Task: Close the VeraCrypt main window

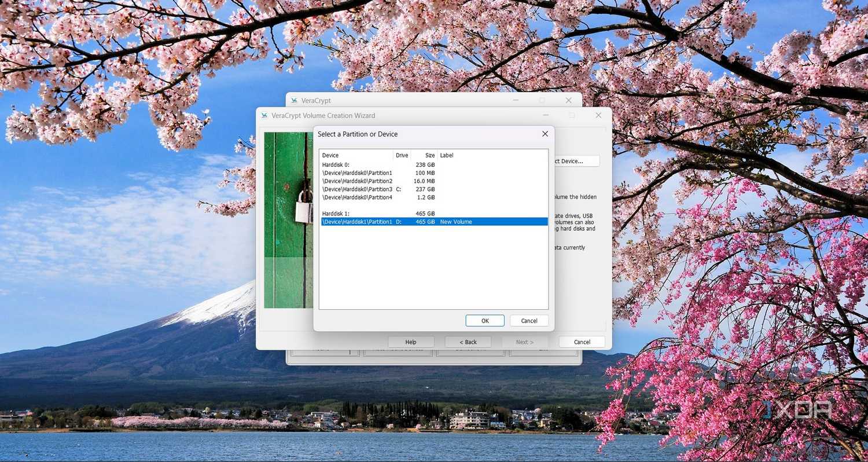Action: 568,100
